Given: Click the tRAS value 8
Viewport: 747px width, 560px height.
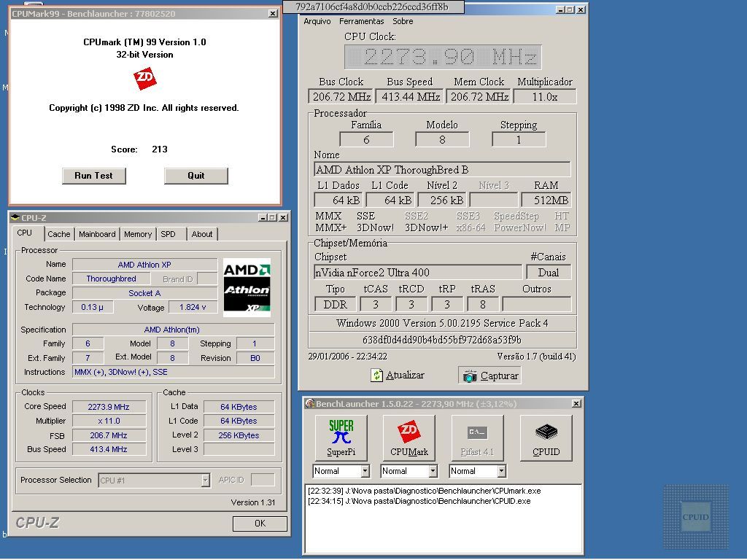Looking at the screenshot, I should [483, 304].
